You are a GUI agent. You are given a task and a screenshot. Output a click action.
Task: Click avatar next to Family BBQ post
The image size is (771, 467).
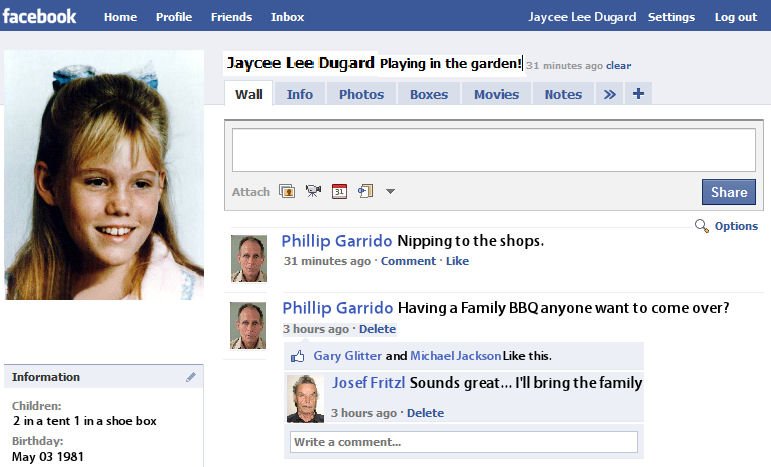[248, 325]
